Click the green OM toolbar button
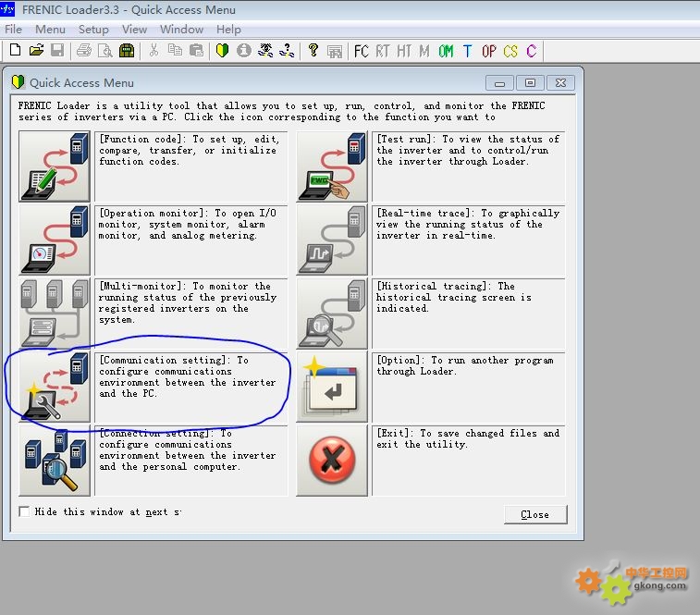This screenshot has height=615, width=700. click(446, 52)
